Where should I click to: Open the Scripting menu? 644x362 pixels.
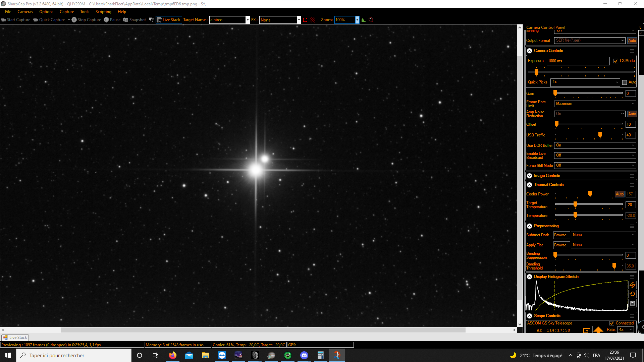pos(103,12)
